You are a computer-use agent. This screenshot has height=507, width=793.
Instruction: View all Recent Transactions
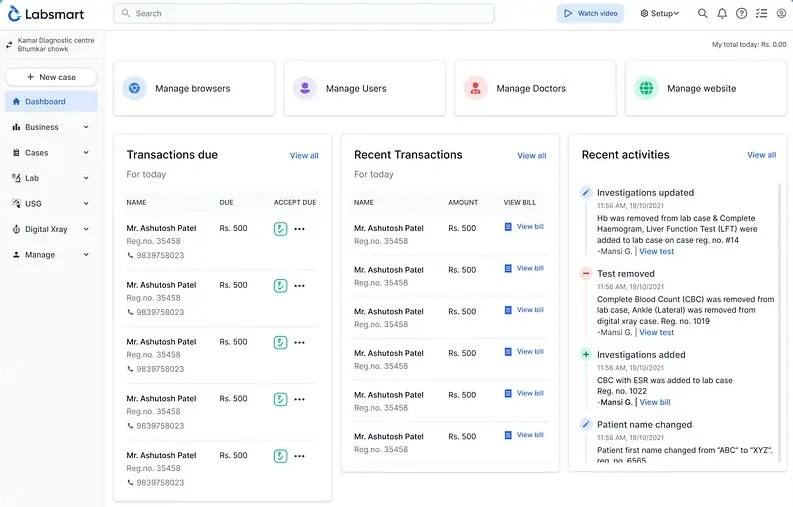532,155
